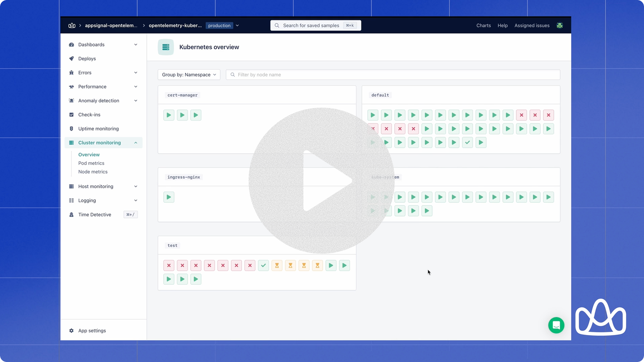Screen dimensions: 644x362
Task: Open the user avatar menu
Action: point(559,25)
